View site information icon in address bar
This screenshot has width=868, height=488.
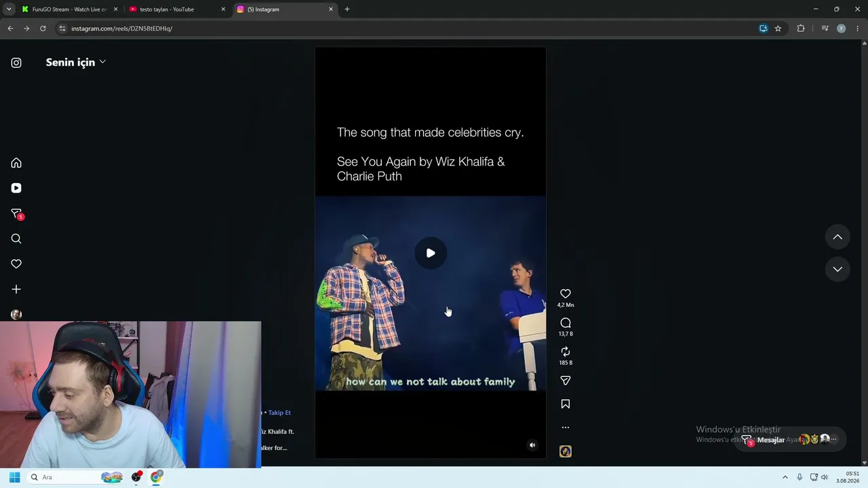[x=62, y=28]
